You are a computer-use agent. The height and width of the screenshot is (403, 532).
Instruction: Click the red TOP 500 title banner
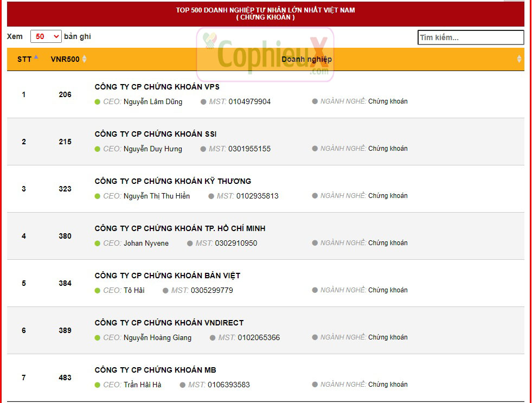tap(265, 14)
